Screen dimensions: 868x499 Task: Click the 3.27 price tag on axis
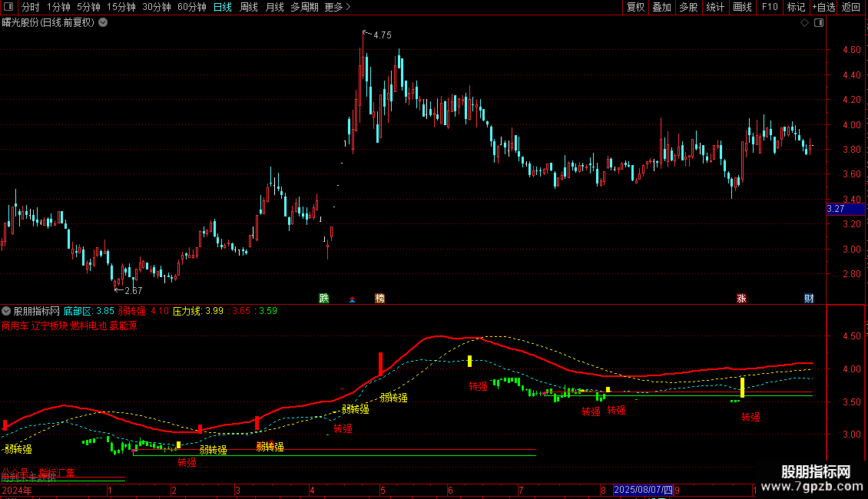click(845, 209)
